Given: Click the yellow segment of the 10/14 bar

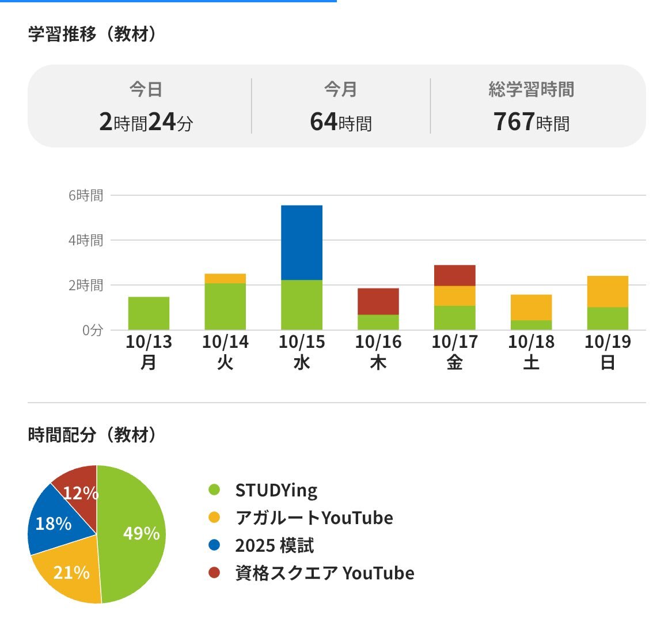Looking at the screenshot, I should coord(225,278).
